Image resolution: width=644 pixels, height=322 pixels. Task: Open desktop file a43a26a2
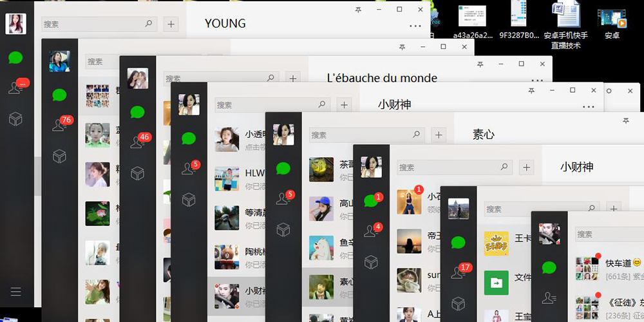[473, 23]
